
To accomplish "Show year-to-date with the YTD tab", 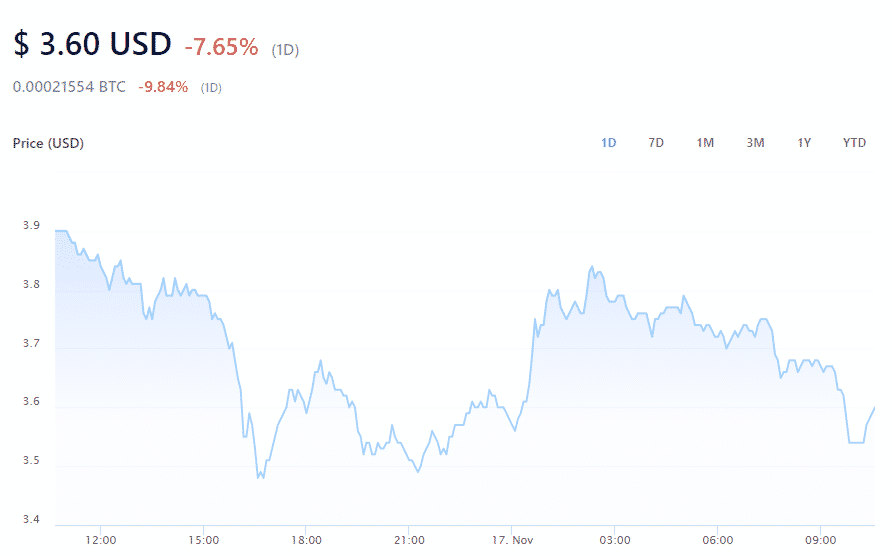I will coord(854,143).
